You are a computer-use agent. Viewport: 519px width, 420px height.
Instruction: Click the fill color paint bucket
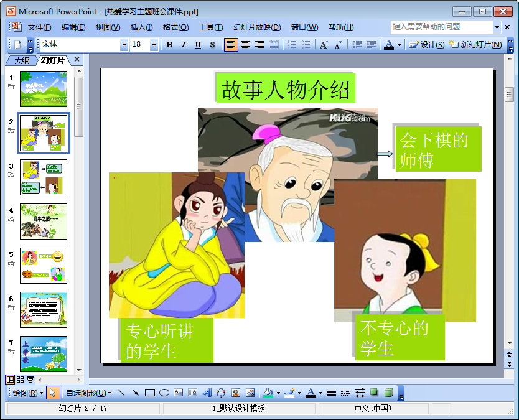pyautogui.click(x=268, y=393)
